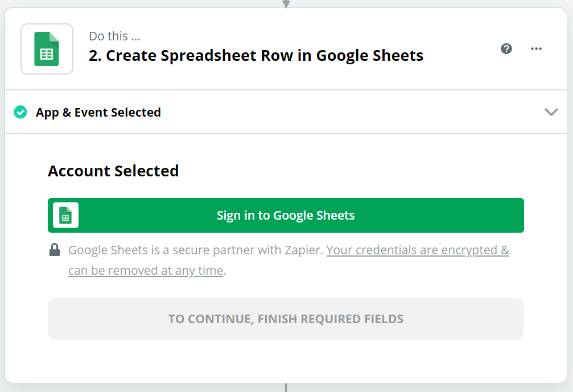The image size is (573, 392).
Task: Open the three-dot step options menu
Action: (536, 48)
